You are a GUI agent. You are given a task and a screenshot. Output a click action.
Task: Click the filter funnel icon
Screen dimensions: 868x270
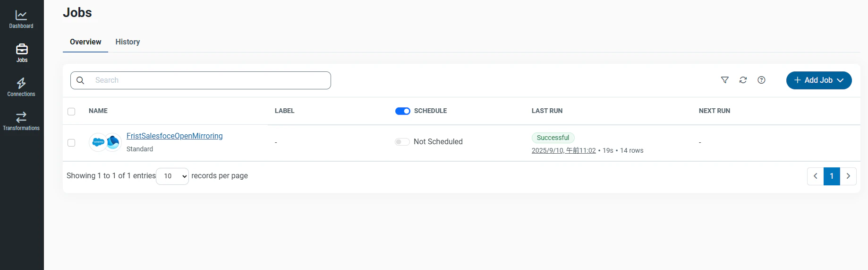tap(725, 80)
